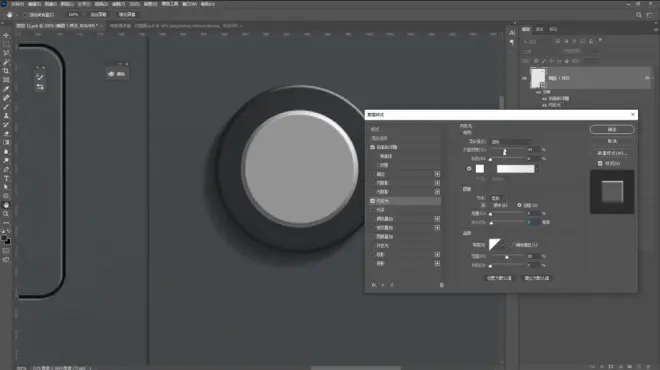The image size is (660, 370).
Task: Click the Size value input field
Action: click(533, 222)
